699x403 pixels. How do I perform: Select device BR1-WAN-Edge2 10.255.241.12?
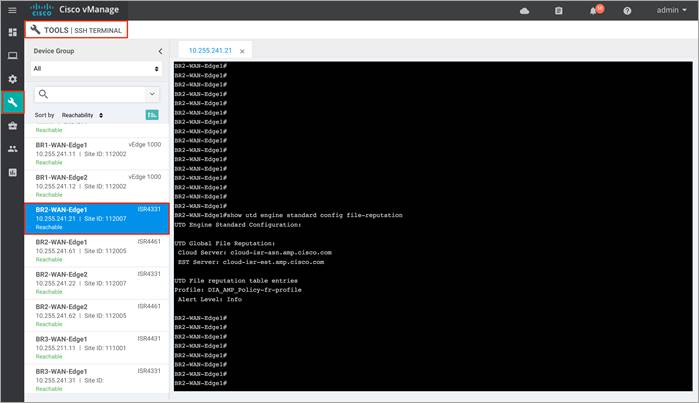coord(97,186)
